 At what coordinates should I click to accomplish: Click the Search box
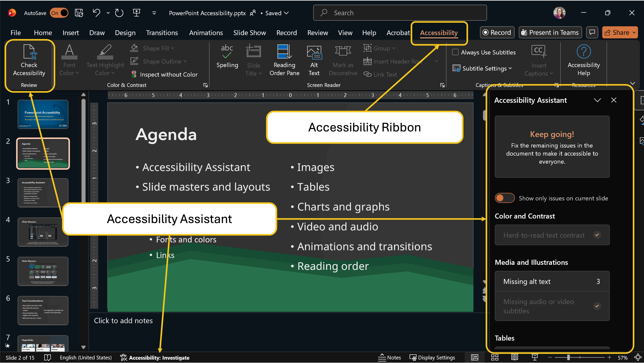[400, 13]
